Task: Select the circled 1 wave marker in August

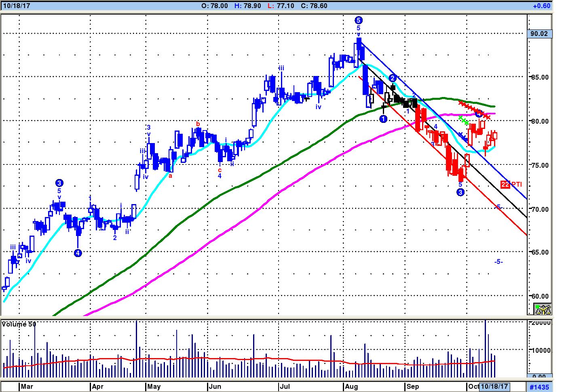Action: point(383,119)
